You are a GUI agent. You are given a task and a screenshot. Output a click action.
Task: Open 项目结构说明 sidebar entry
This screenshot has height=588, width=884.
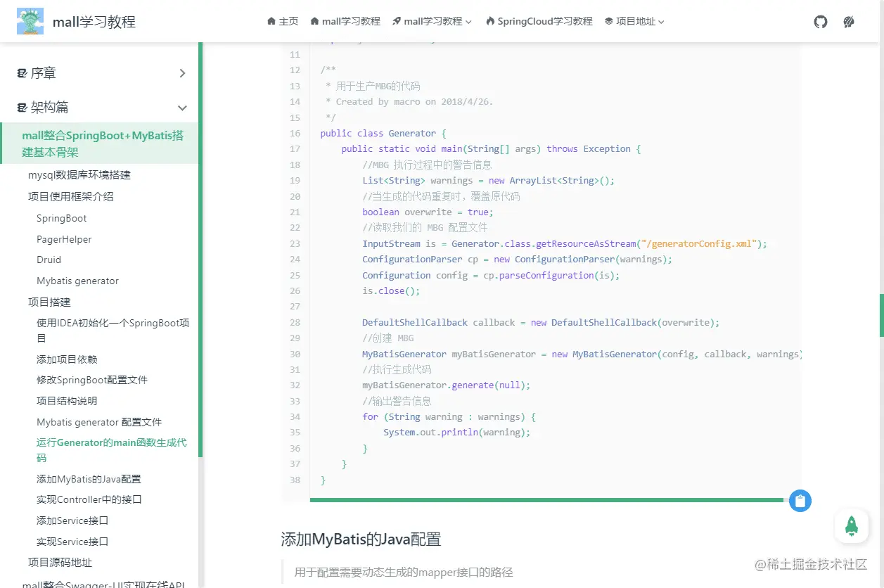(67, 401)
